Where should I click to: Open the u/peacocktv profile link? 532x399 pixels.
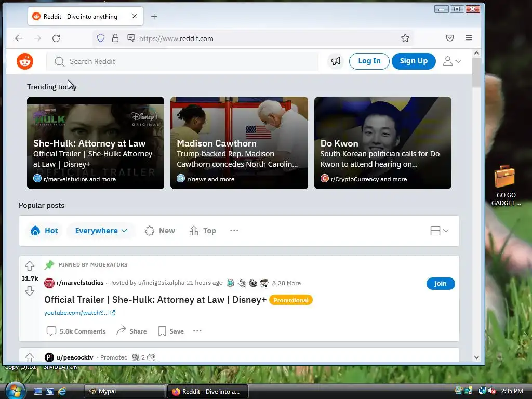click(75, 357)
